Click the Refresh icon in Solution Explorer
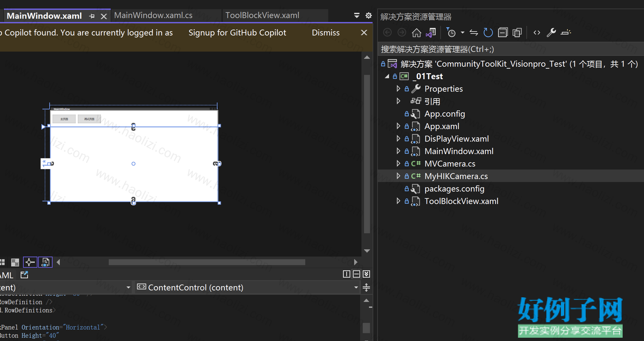Screen dimensions: 644x341 tap(488, 33)
